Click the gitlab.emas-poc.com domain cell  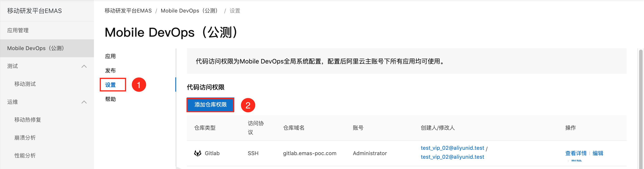(309, 153)
